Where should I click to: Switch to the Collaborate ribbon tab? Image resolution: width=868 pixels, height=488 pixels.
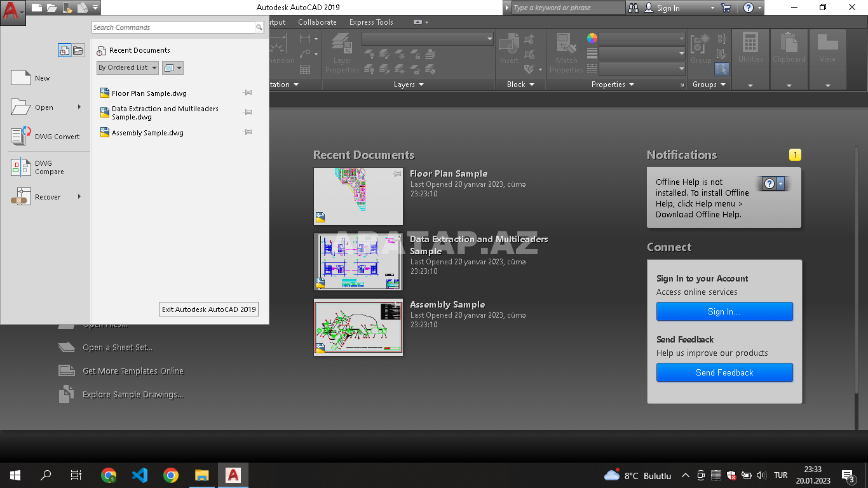pyautogui.click(x=317, y=22)
